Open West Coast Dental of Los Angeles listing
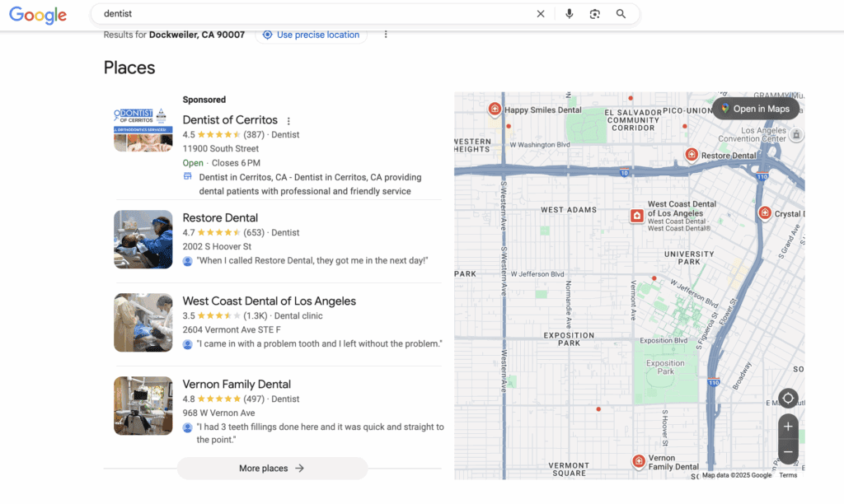The width and height of the screenshot is (844, 504). (x=269, y=301)
